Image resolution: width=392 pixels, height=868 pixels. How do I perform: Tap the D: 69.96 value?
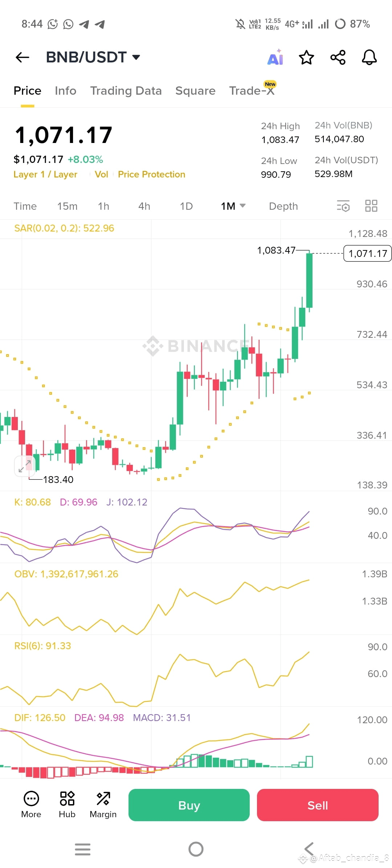click(78, 502)
